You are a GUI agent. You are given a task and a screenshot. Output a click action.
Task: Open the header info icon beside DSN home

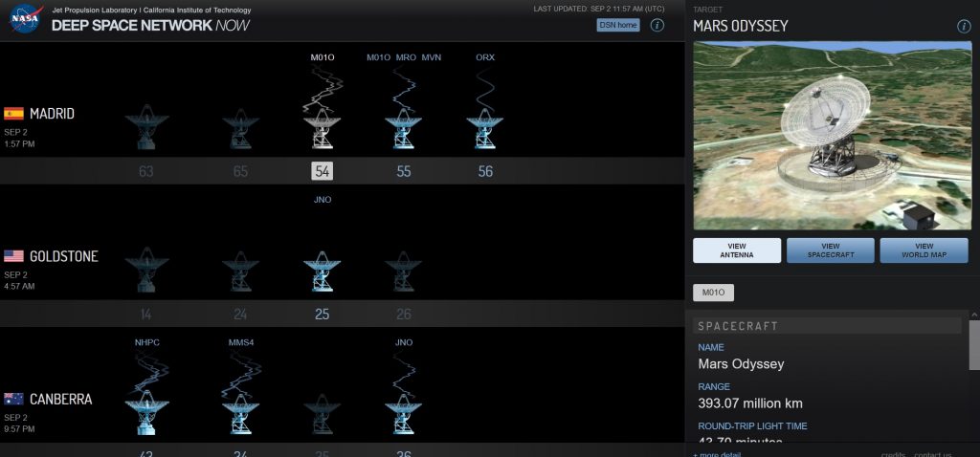coord(657,25)
